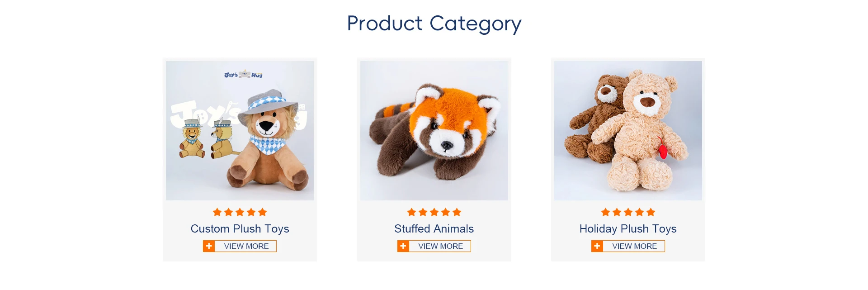
Task: Click the plus icon under Holiday Plush Toys
Action: (597, 246)
